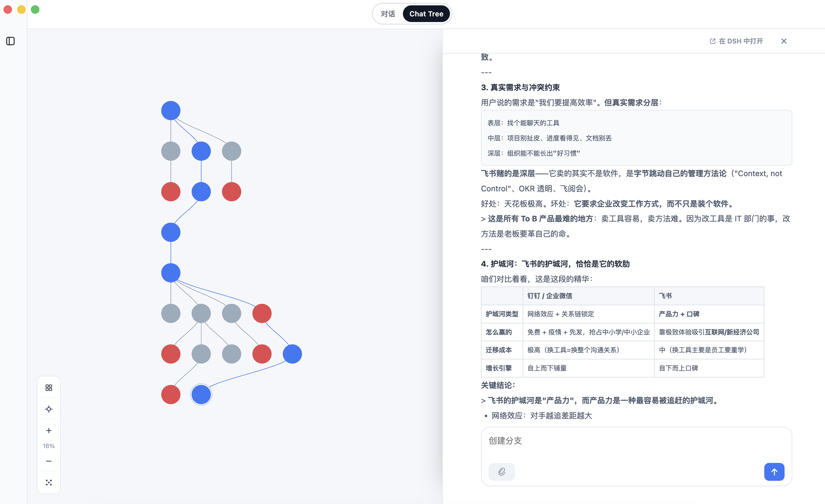Select the red node beside the ringed blue node
Image resolution: width=825 pixels, height=504 pixels.
tap(170, 394)
